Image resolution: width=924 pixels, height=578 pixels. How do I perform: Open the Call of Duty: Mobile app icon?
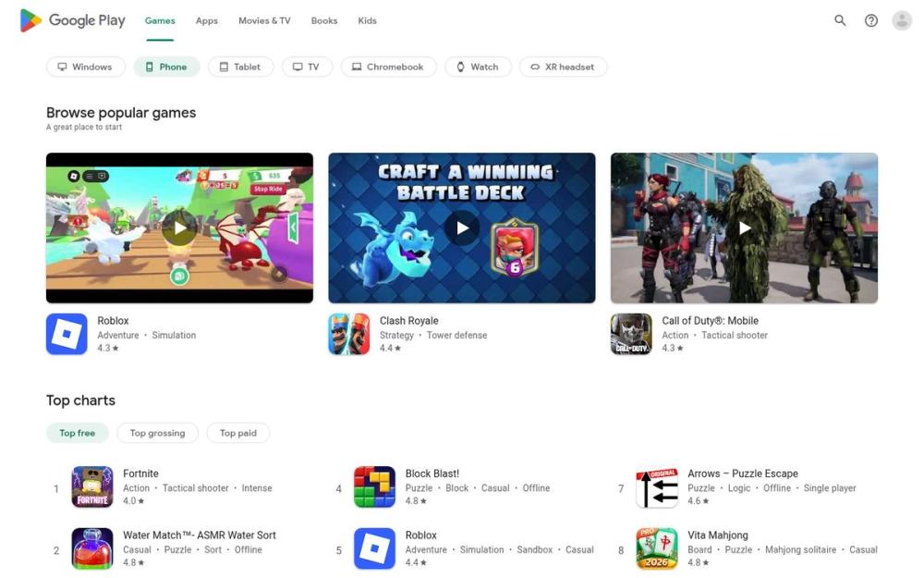[631, 334]
